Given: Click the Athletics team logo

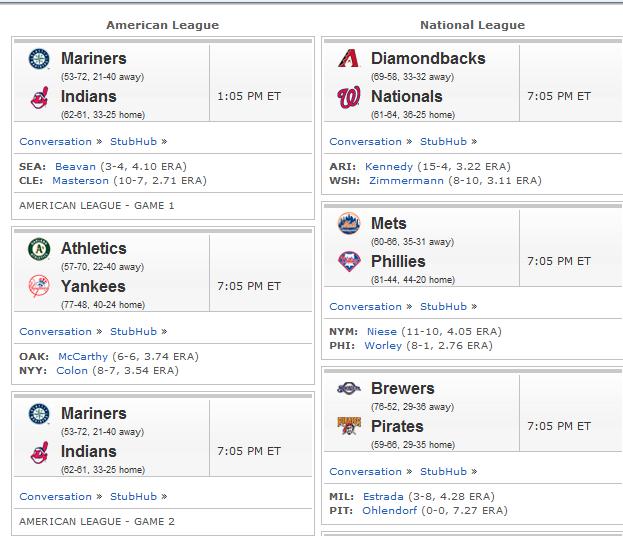Looking at the screenshot, I should (39, 249).
